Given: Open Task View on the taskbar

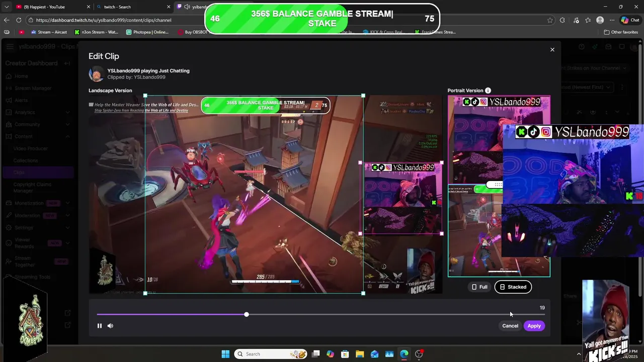Looking at the screenshot, I should [x=315, y=354].
